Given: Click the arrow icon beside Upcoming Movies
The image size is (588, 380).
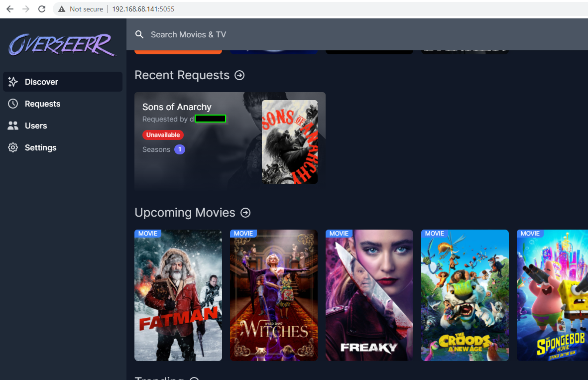Looking at the screenshot, I should point(245,213).
